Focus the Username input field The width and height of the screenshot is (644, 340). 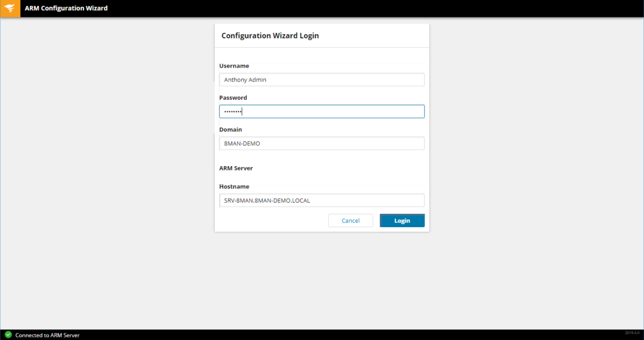tap(321, 80)
